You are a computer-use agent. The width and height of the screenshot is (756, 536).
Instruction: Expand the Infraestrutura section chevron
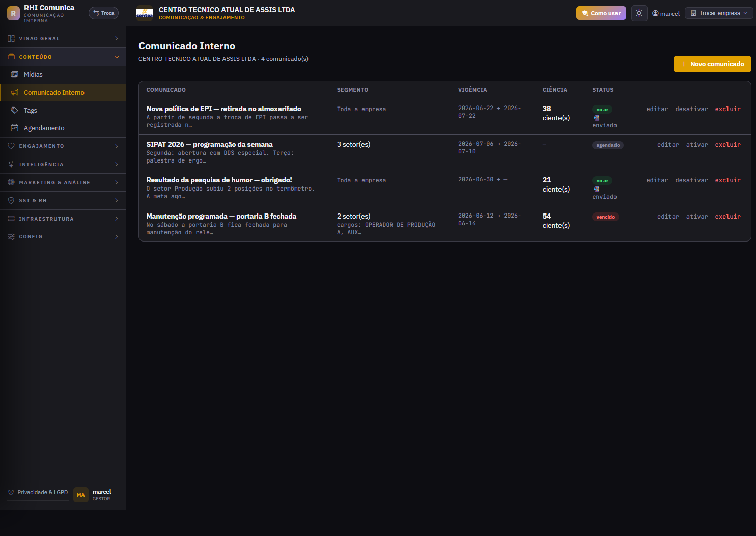point(117,219)
